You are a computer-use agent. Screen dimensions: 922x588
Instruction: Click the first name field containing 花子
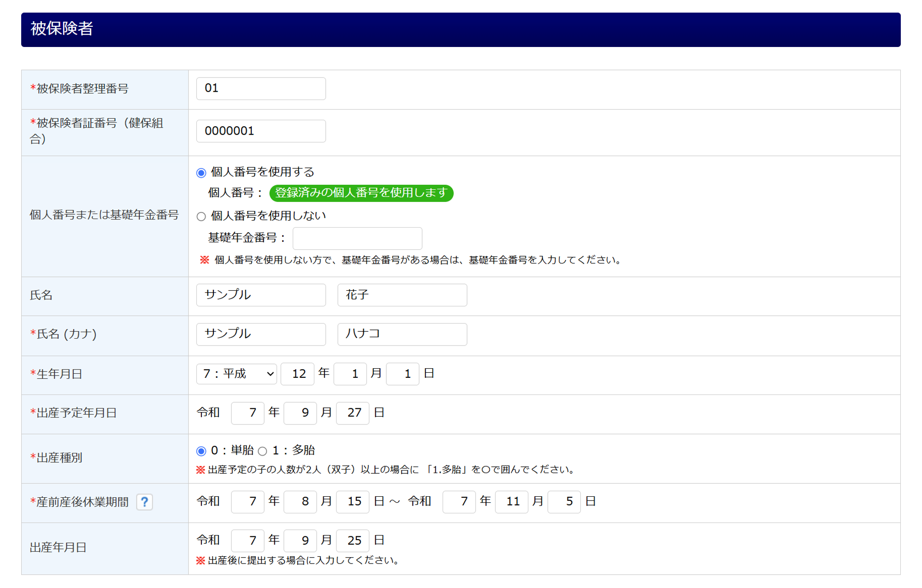pyautogui.click(x=402, y=295)
